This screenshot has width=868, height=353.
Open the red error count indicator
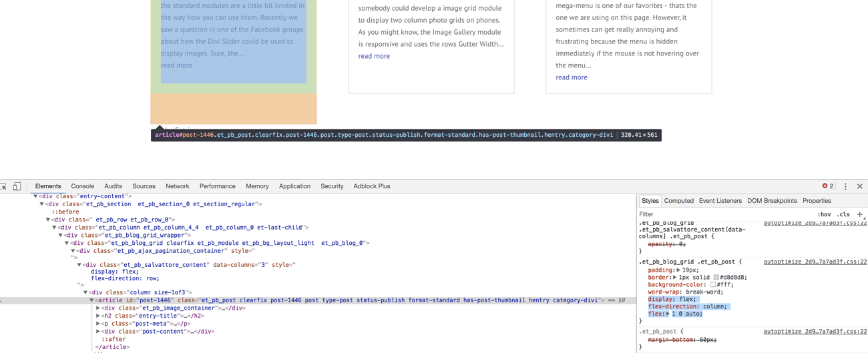828,186
